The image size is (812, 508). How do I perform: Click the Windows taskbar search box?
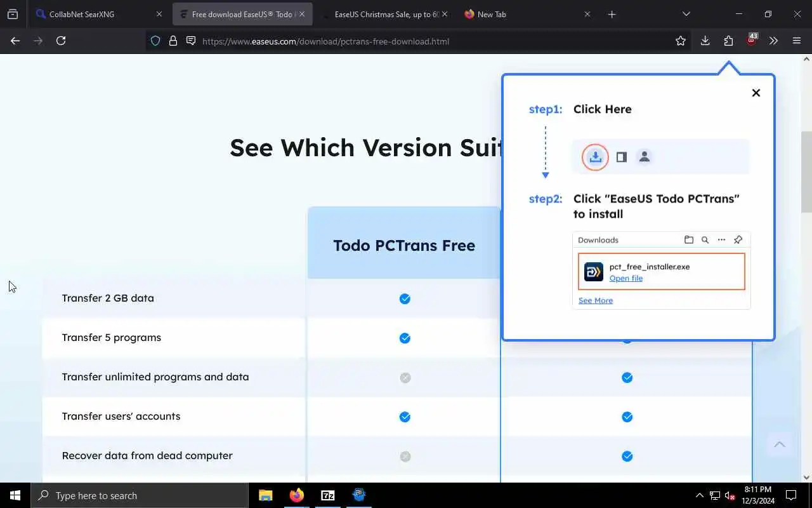point(140,495)
